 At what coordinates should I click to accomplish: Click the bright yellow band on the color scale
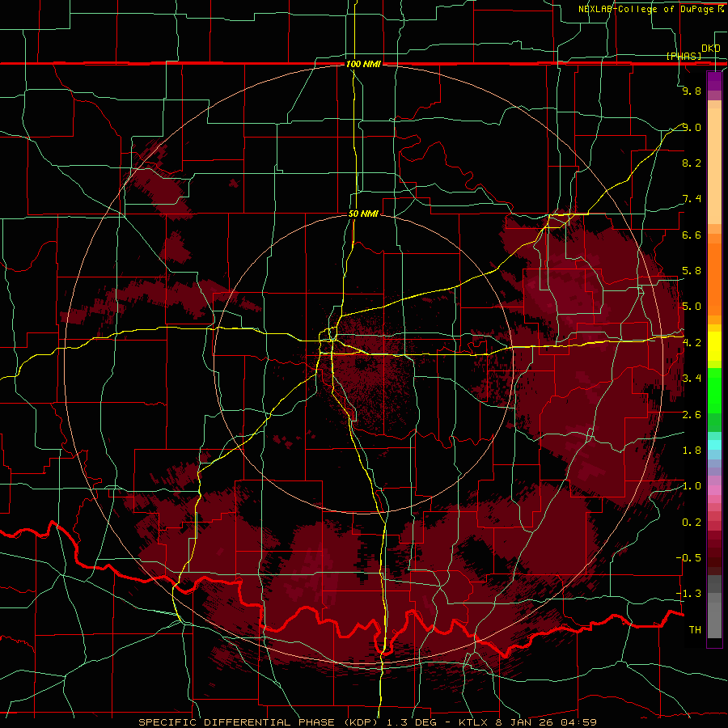(x=714, y=346)
